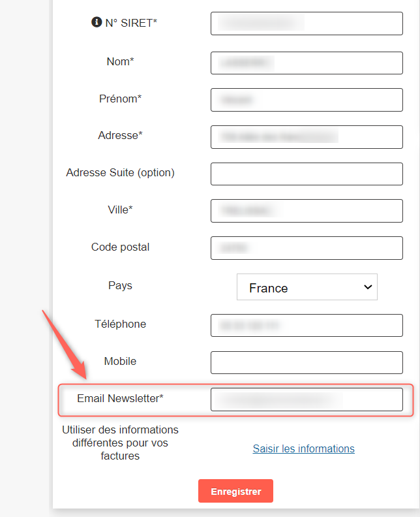Click the 'Pays' label text
The image size is (420, 517).
click(x=120, y=285)
